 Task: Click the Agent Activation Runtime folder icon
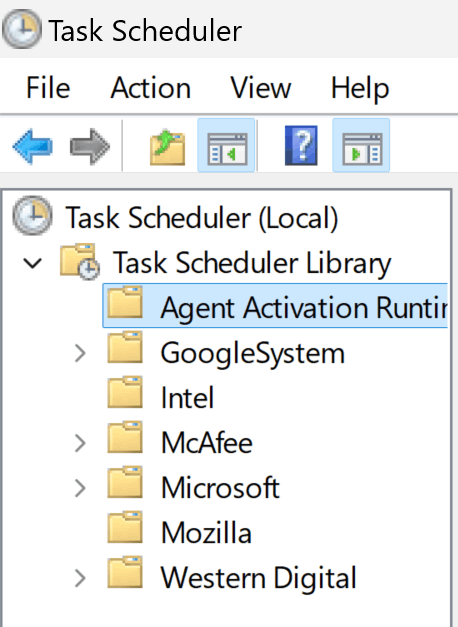click(x=125, y=303)
